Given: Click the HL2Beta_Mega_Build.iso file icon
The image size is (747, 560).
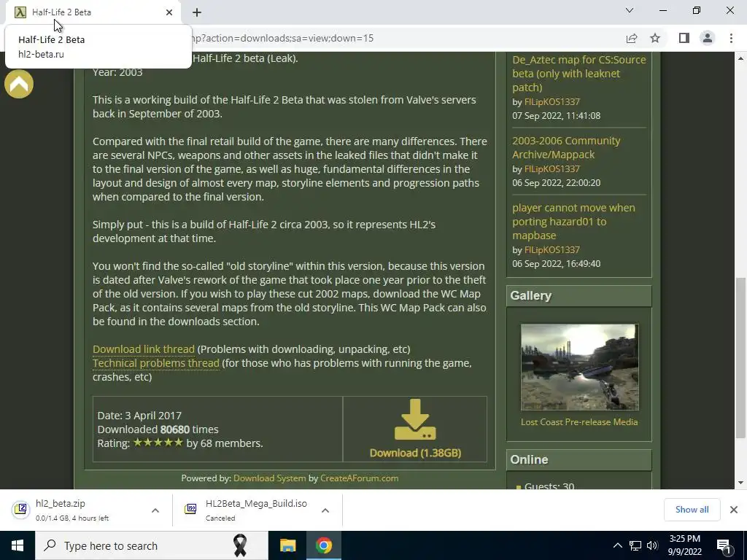Looking at the screenshot, I should pyautogui.click(x=190, y=509).
